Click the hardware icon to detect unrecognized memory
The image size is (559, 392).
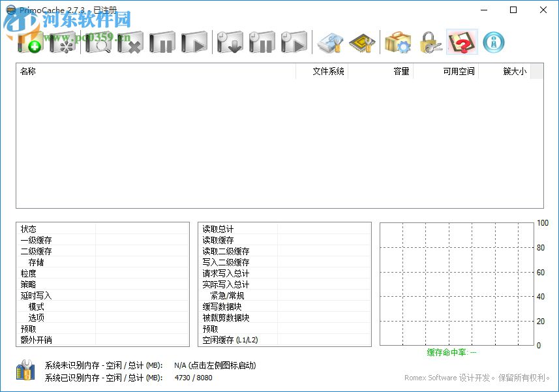(26, 371)
